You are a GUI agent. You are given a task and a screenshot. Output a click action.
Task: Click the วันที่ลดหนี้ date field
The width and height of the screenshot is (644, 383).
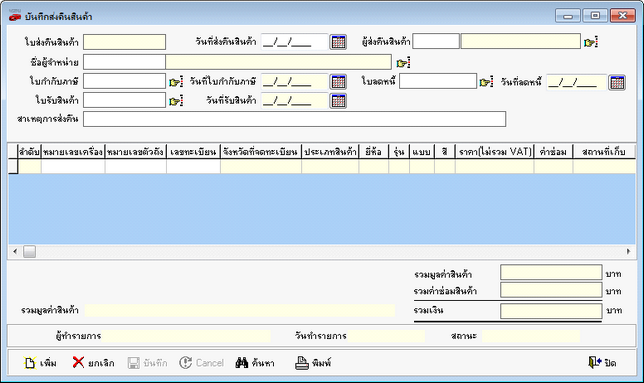click(576, 83)
